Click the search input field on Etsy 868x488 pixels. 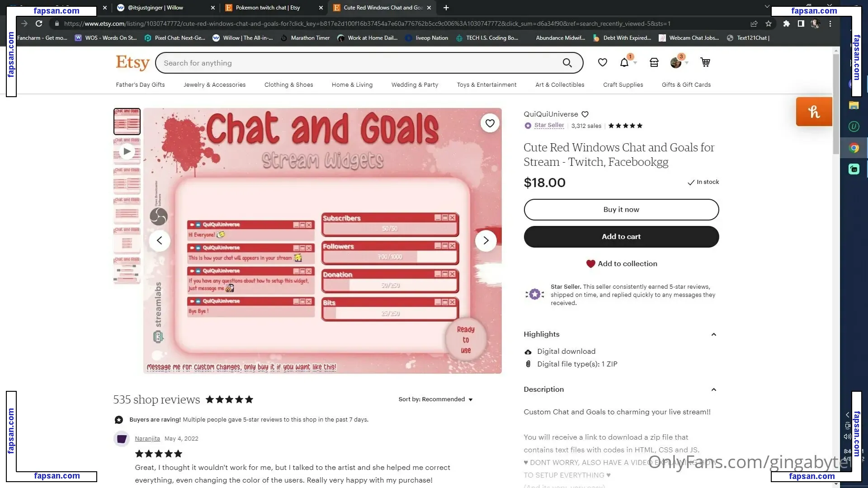[x=359, y=62]
